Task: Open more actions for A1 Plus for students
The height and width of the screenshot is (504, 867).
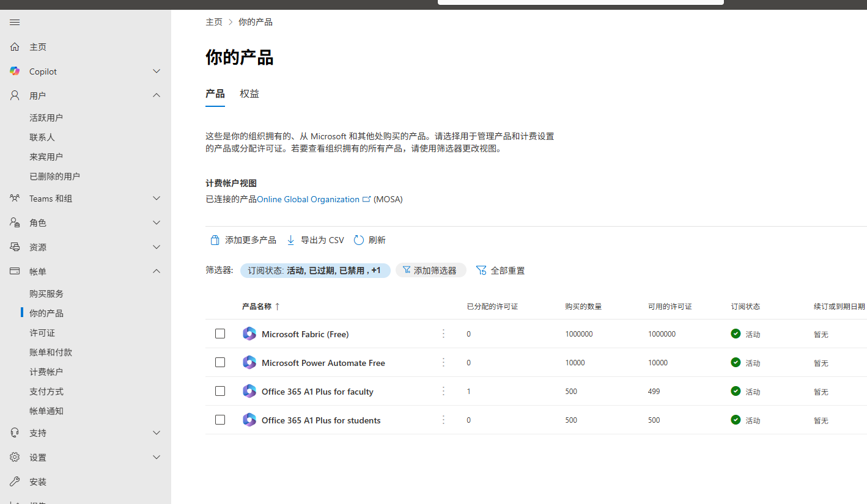Action: tap(444, 420)
